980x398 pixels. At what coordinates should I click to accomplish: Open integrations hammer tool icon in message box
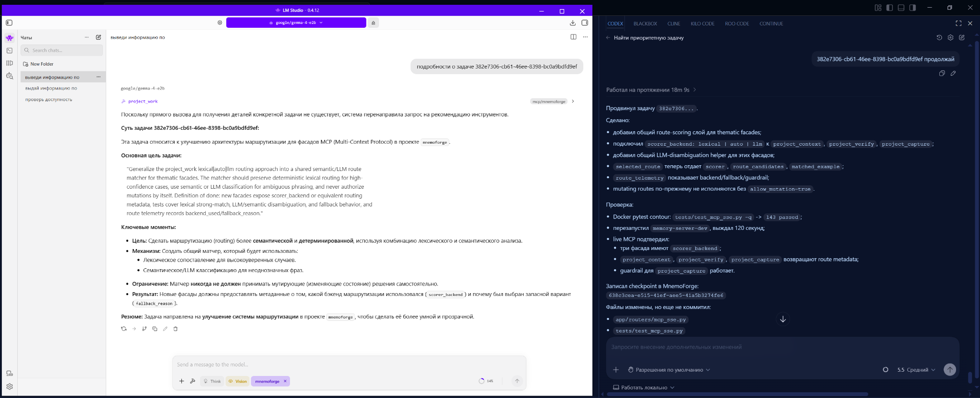(193, 381)
